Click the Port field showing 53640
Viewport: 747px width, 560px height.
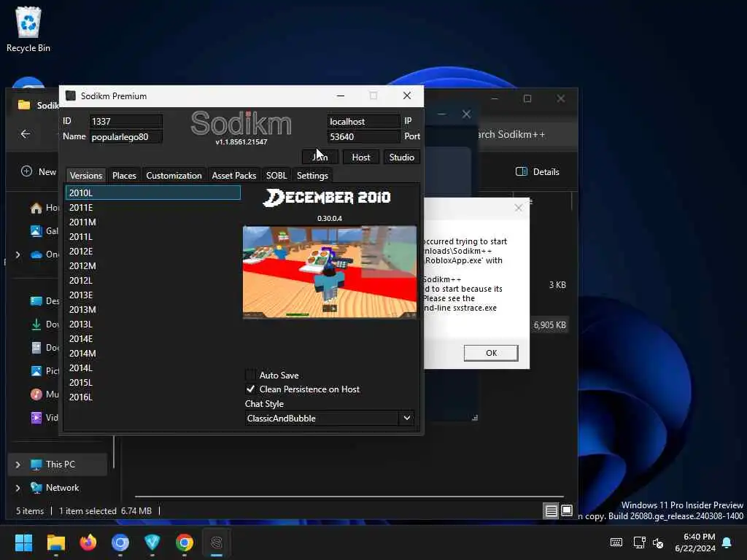tap(363, 136)
